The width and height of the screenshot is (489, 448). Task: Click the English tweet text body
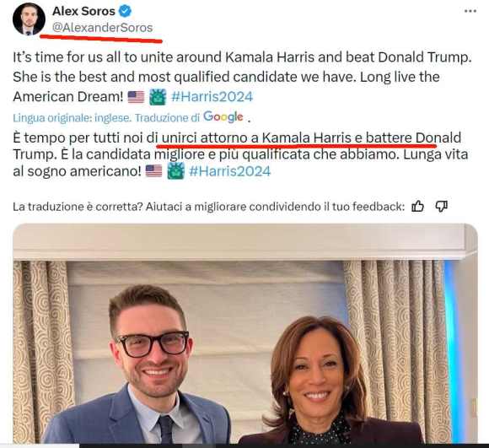point(242,77)
